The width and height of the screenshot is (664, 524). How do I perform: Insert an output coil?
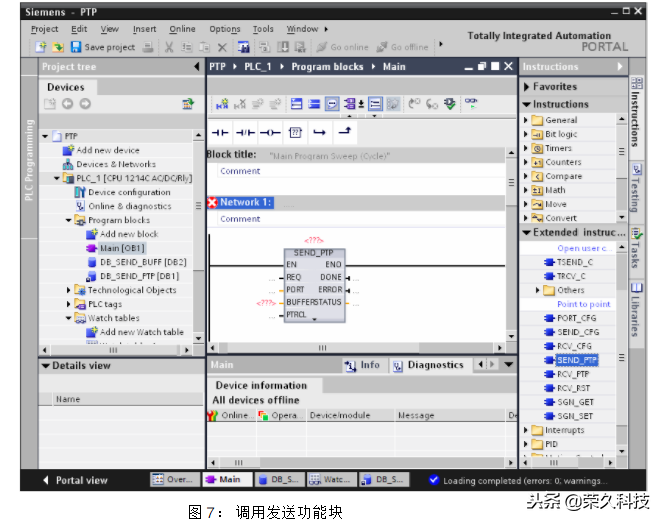pyautogui.click(x=270, y=133)
